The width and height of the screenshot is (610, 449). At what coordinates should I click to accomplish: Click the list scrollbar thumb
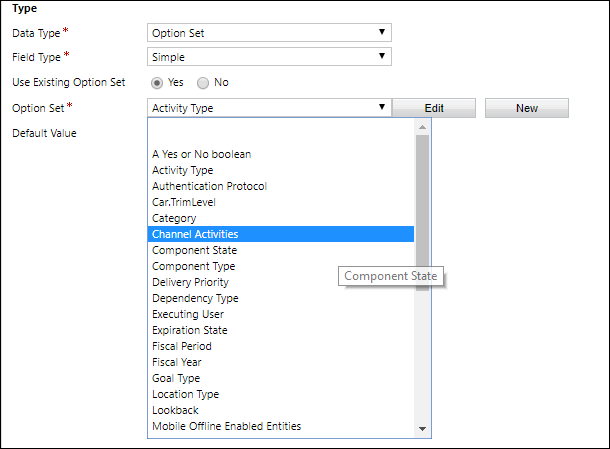point(422,213)
